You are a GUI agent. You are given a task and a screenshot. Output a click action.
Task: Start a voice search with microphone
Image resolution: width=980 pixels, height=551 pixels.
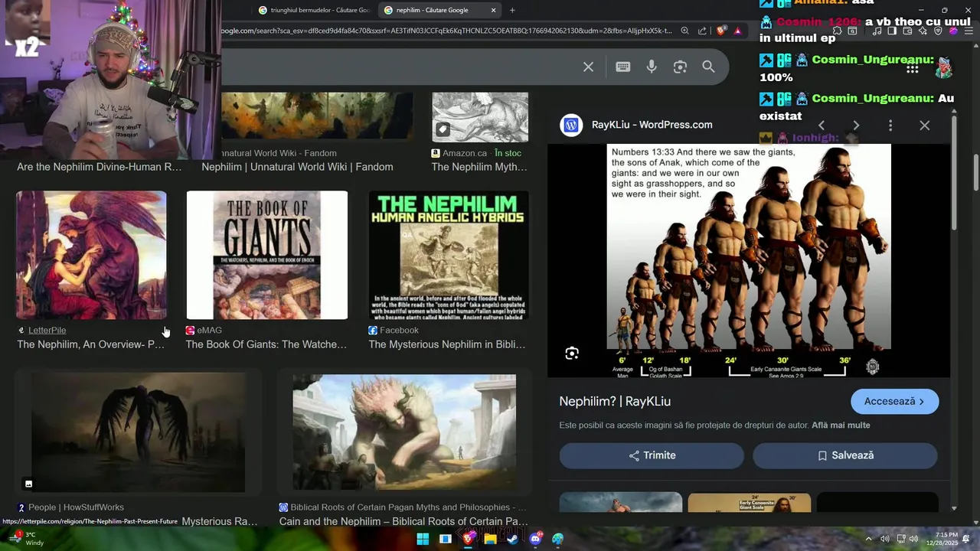tap(652, 67)
